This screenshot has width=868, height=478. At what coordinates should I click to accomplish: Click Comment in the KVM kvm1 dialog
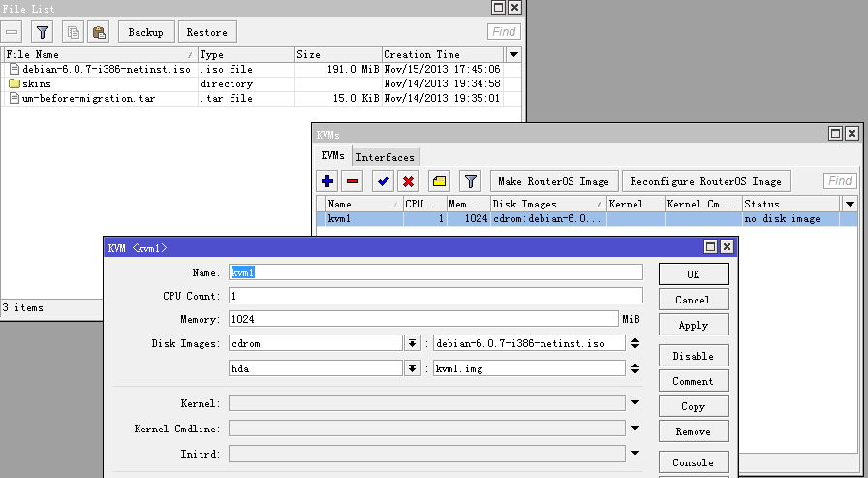click(x=694, y=381)
